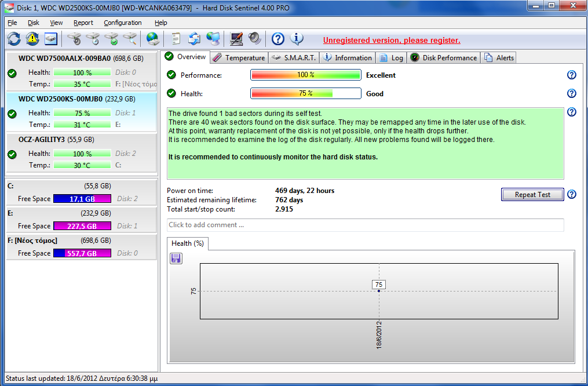Click the 75 data point on health graph

click(379, 291)
